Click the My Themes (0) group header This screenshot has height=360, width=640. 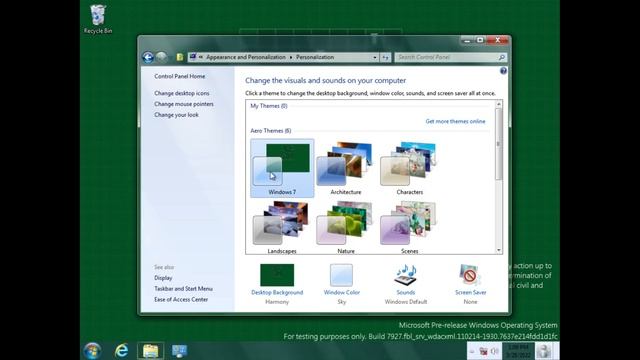(x=269, y=106)
